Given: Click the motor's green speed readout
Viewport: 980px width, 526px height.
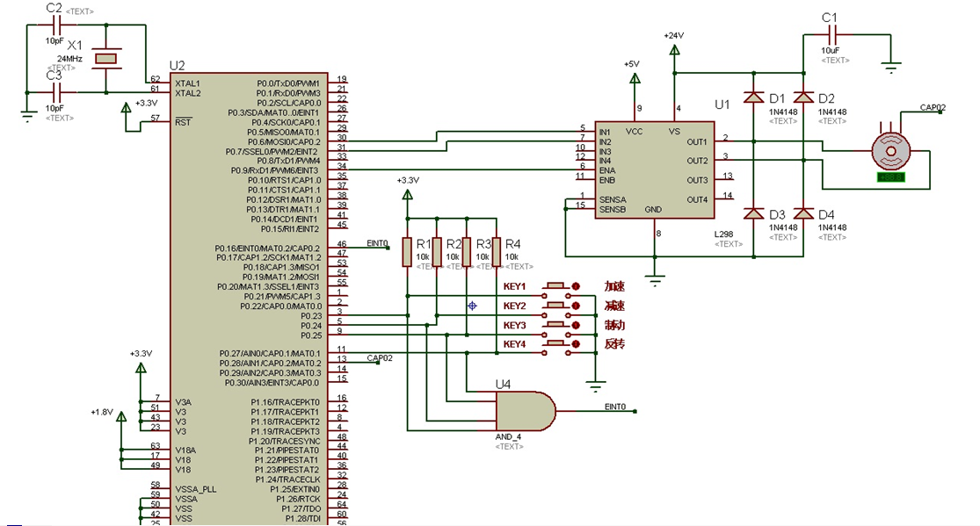Looking at the screenshot, I should (891, 177).
